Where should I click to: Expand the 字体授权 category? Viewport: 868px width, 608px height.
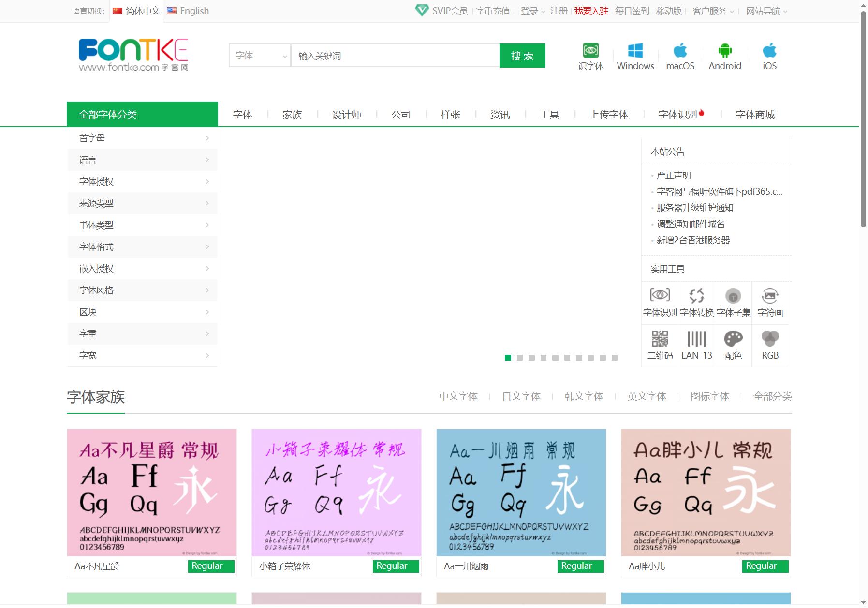(143, 182)
